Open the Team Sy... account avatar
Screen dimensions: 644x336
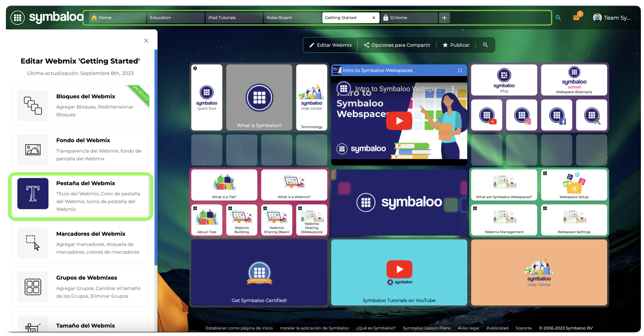(x=597, y=18)
